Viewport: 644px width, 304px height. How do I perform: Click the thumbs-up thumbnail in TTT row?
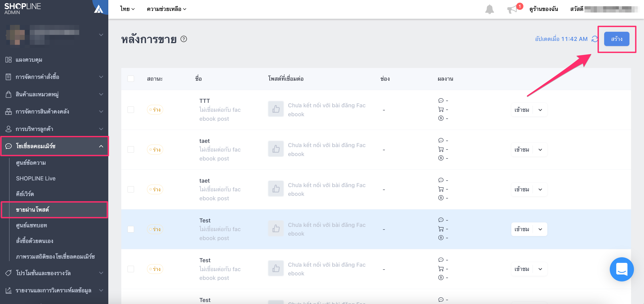click(x=276, y=109)
